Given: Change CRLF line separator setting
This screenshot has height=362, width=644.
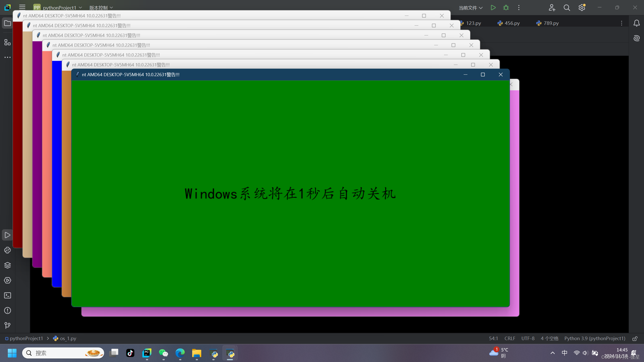Looking at the screenshot, I should tap(510, 338).
